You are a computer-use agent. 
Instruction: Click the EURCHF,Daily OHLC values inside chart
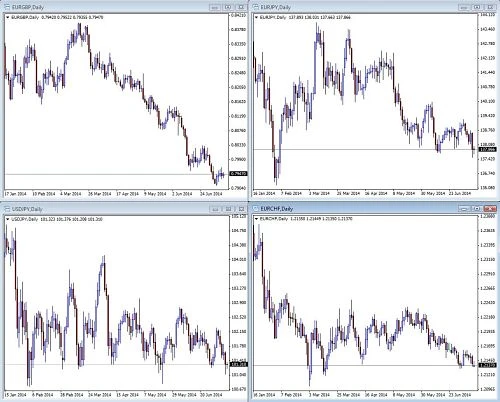(x=321, y=219)
